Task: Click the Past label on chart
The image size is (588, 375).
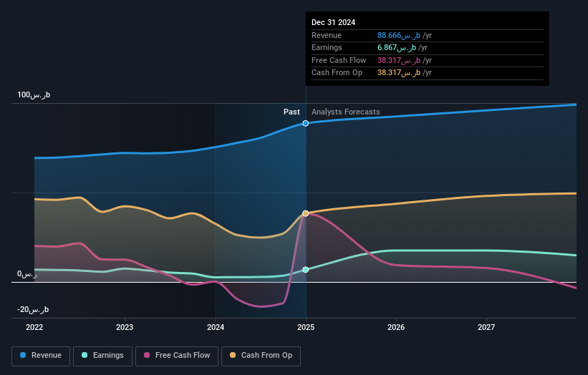Action: point(291,112)
